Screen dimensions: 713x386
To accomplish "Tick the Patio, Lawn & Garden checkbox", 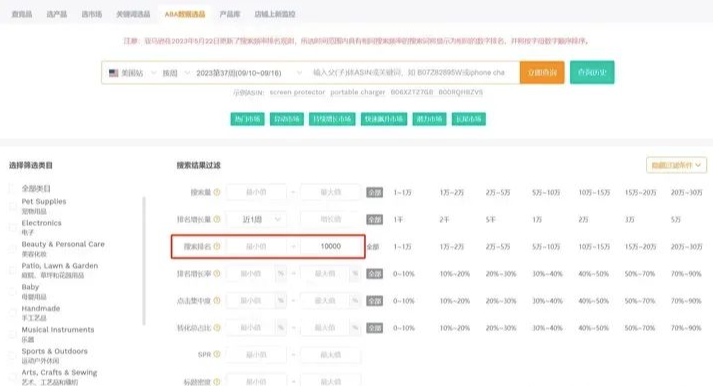I will [x=13, y=270].
